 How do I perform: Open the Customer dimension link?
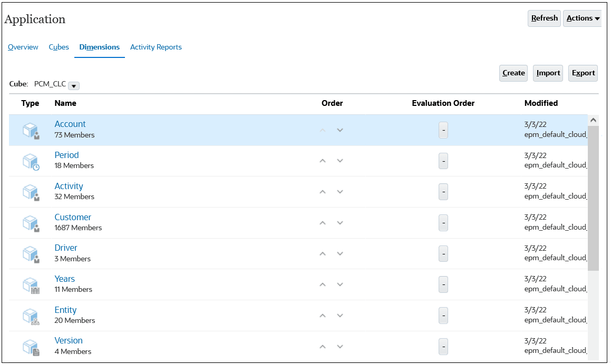click(x=73, y=217)
